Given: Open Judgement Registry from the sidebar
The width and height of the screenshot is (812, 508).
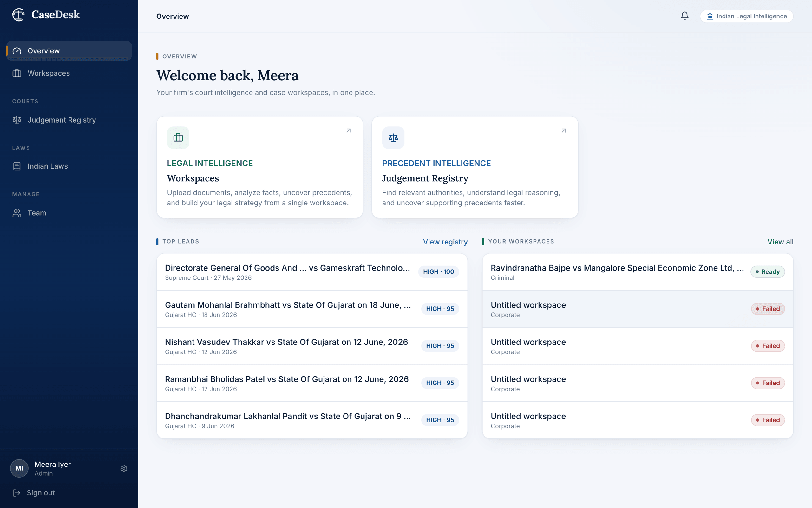Looking at the screenshot, I should click(69, 120).
